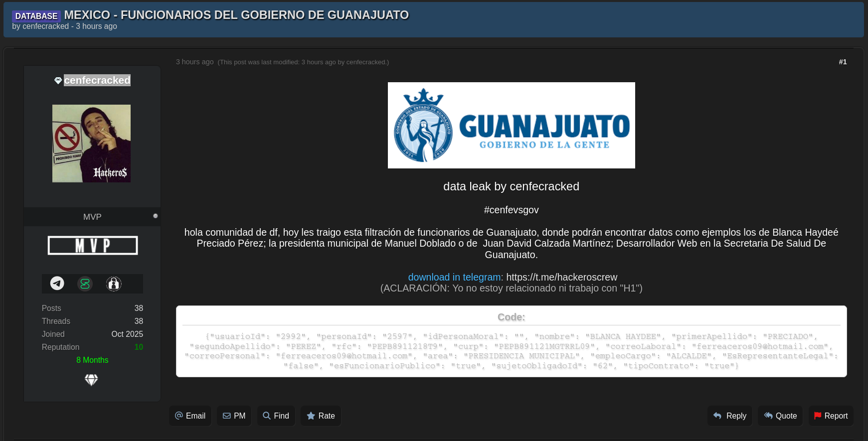Send an Email to the poster
The height and width of the screenshot is (441, 868).
click(x=190, y=416)
